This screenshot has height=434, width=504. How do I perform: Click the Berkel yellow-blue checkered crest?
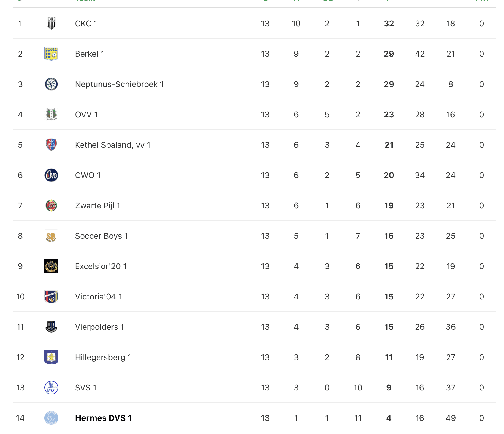pyautogui.click(x=51, y=54)
